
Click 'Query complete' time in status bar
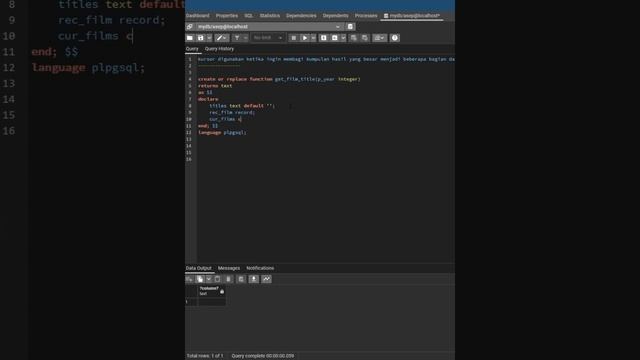(262, 356)
